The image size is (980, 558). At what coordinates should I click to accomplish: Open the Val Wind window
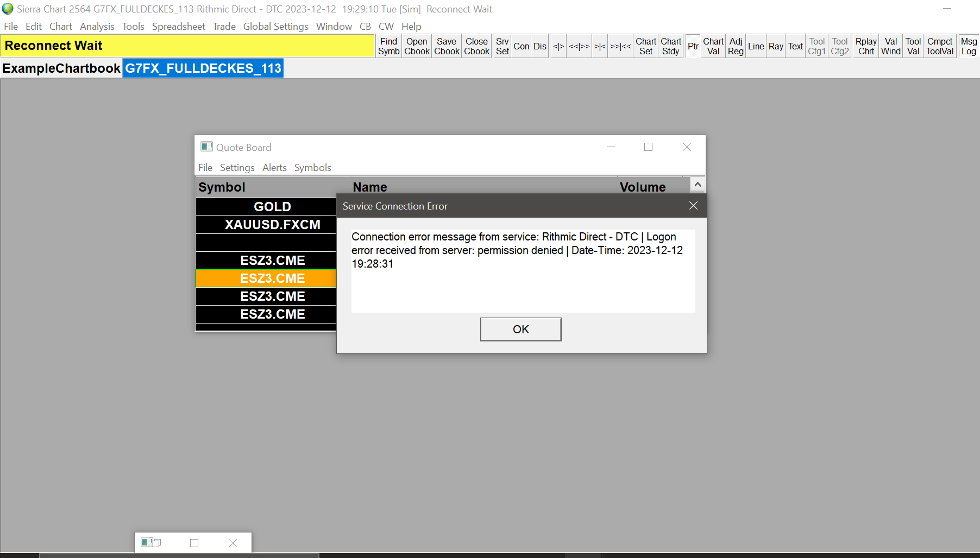(x=891, y=46)
